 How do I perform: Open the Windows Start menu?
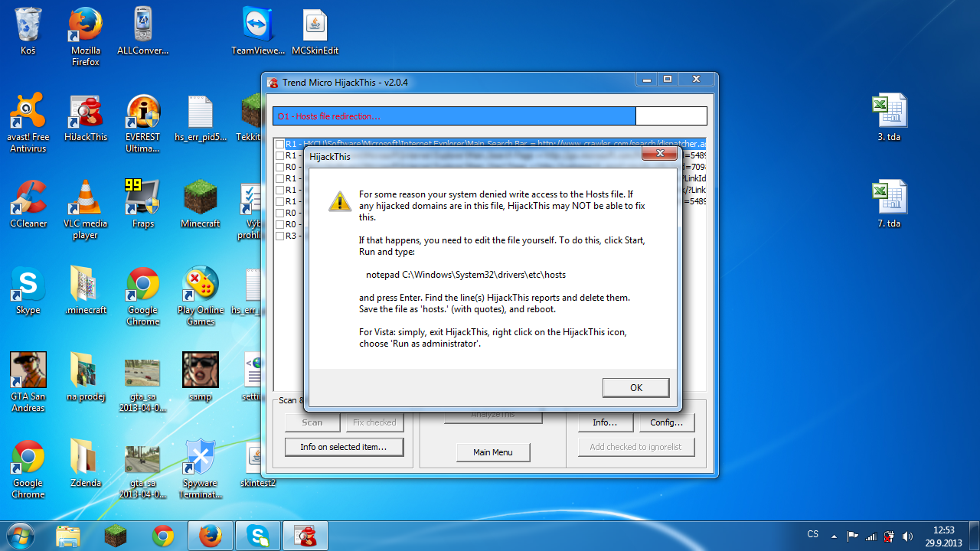point(21,536)
